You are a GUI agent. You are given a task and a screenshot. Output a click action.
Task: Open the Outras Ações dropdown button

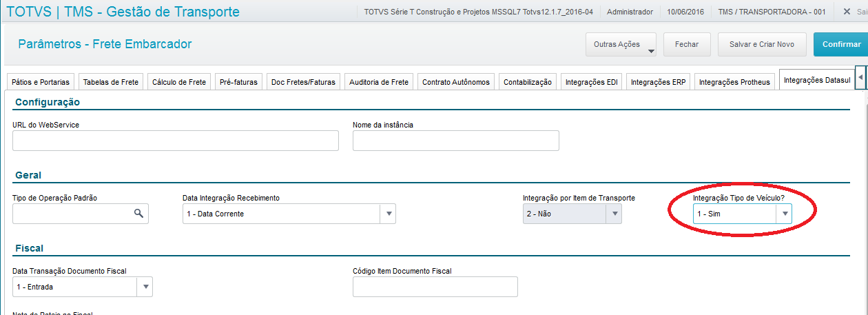click(621, 44)
